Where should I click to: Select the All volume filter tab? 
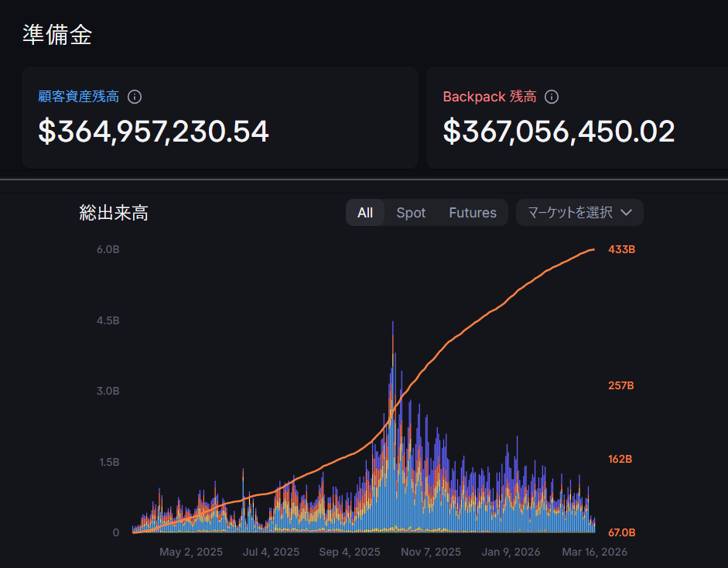coord(365,213)
